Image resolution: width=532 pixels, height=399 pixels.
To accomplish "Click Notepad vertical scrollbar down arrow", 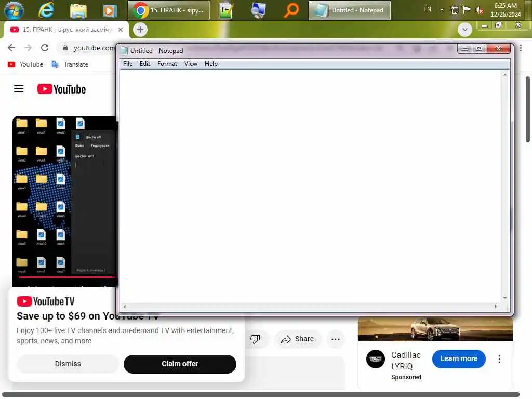I will (x=505, y=298).
